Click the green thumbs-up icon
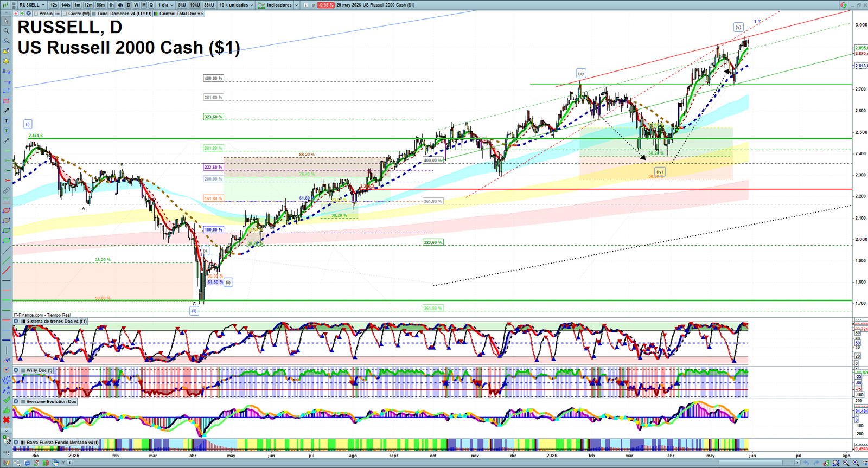The height and width of the screenshot is (468, 868). tap(7, 410)
